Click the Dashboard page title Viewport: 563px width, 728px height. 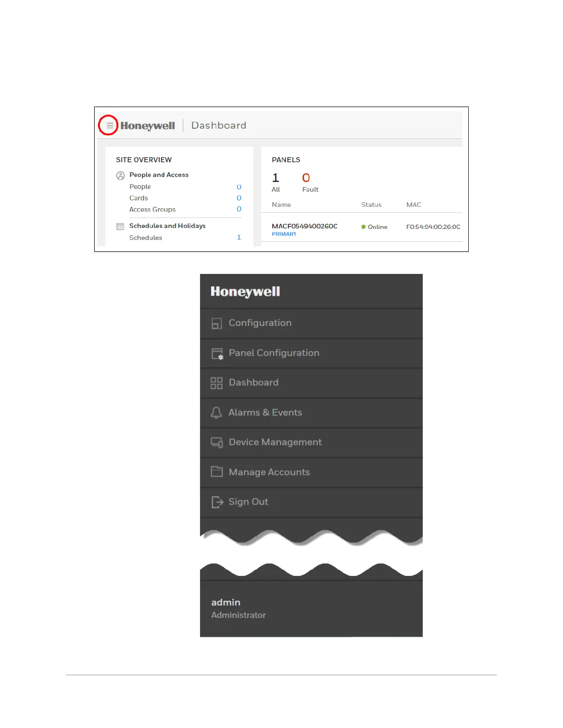click(x=219, y=125)
